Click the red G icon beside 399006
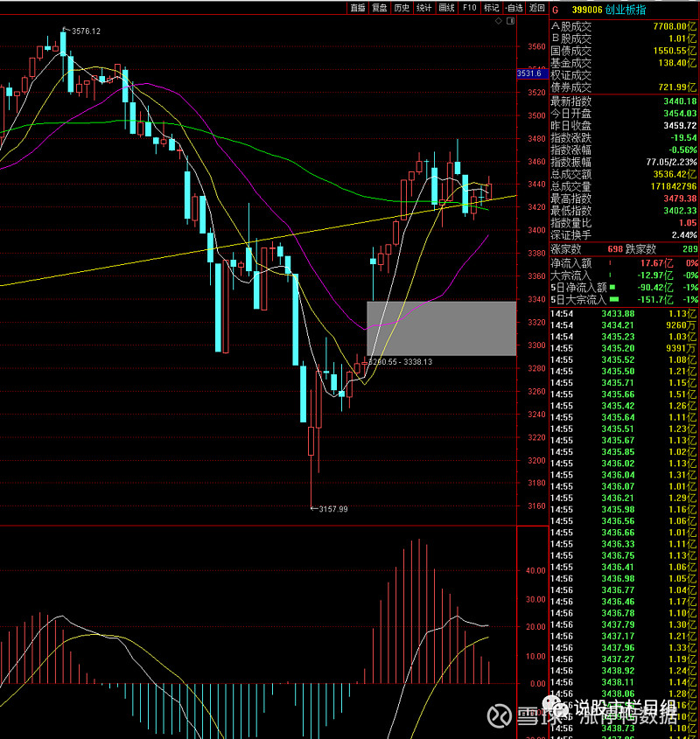 coord(554,8)
